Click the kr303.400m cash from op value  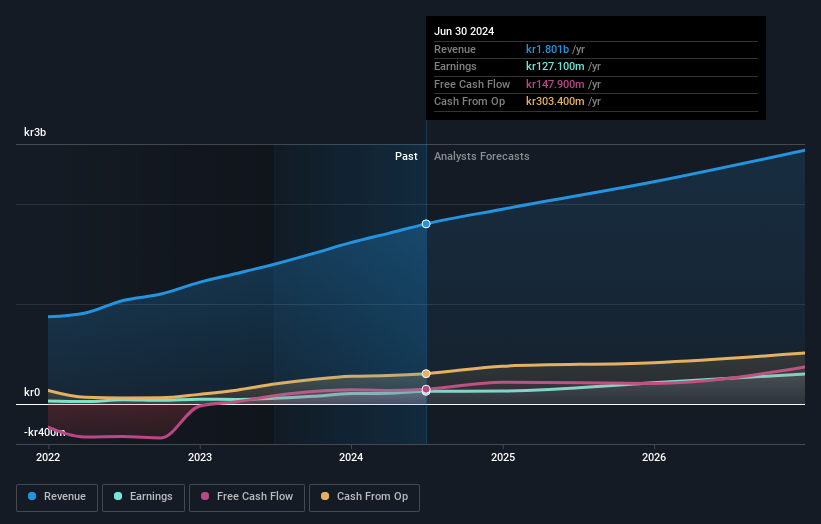click(x=555, y=102)
